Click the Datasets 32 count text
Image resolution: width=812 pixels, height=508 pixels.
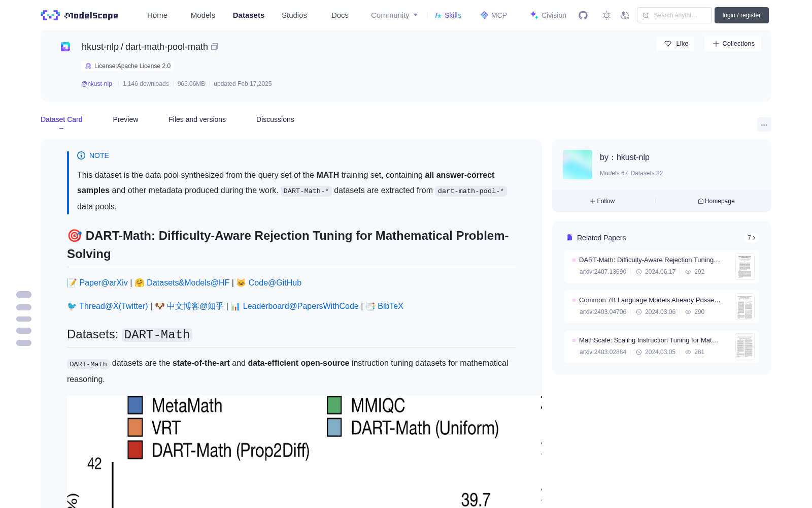[647, 173]
